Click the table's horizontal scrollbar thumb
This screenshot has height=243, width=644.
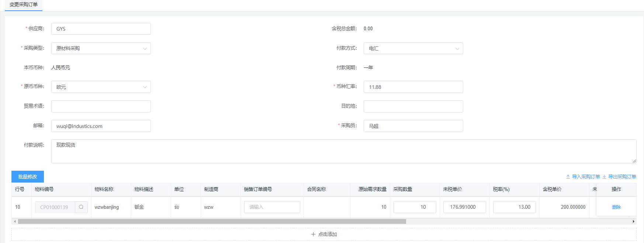pyautogui.click(x=212, y=222)
